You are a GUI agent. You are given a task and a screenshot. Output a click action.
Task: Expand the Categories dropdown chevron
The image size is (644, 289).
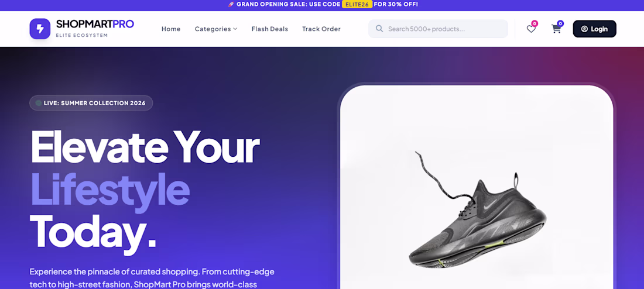[235, 29]
